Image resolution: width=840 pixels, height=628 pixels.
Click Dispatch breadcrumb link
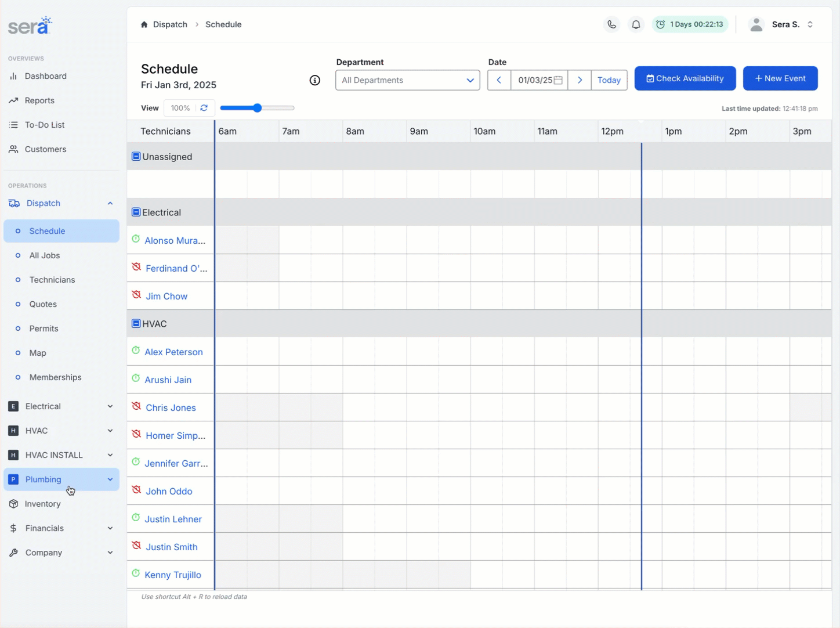tap(170, 24)
